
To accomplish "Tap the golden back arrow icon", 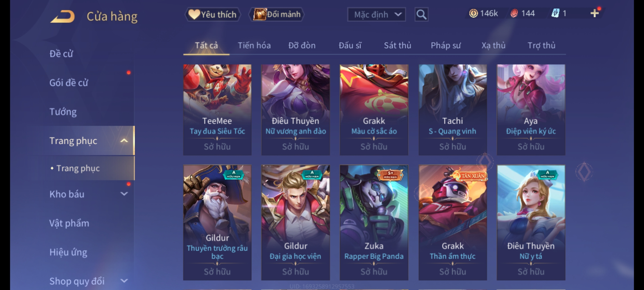I will [63, 16].
